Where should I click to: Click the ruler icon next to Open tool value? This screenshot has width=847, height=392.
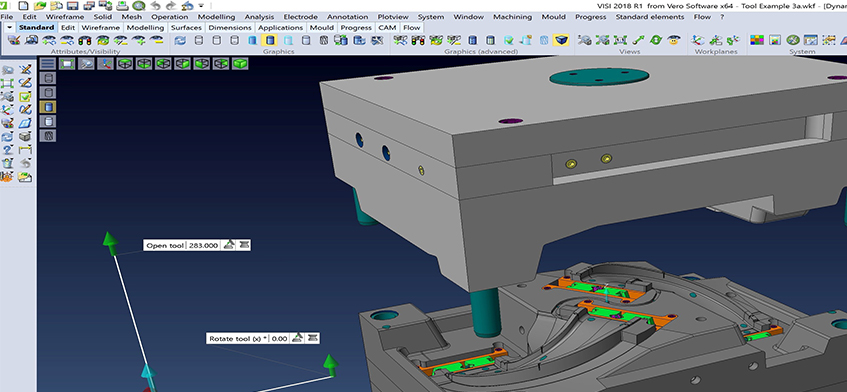click(228, 245)
